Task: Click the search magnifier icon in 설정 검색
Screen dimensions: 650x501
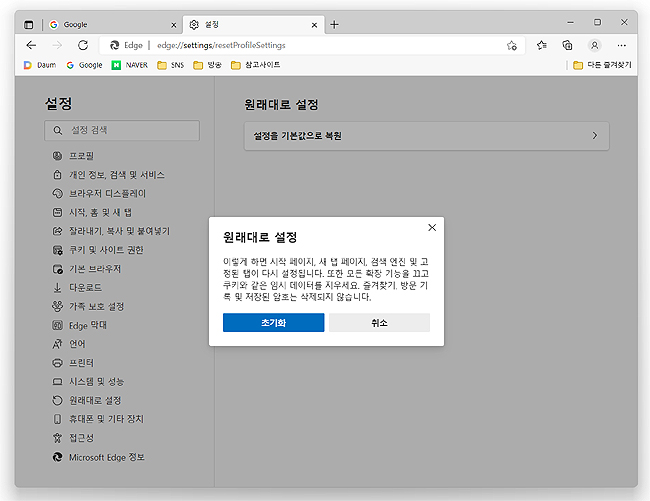Action: click(x=58, y=130)
